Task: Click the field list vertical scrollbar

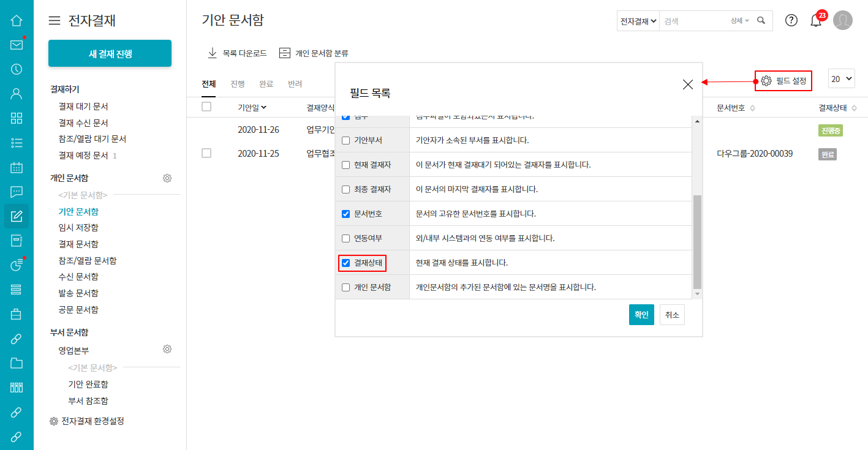Action: point(697,242)
